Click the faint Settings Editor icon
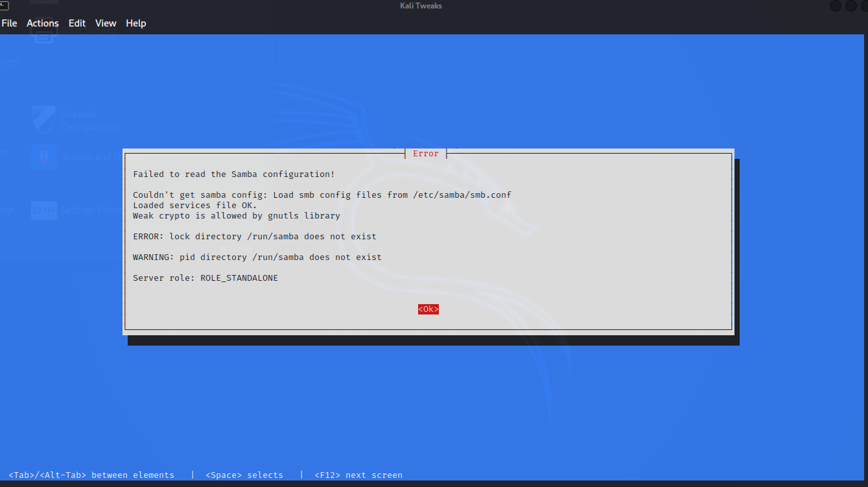The height and width of the screenshot is (487, 868). coord(44,210)
